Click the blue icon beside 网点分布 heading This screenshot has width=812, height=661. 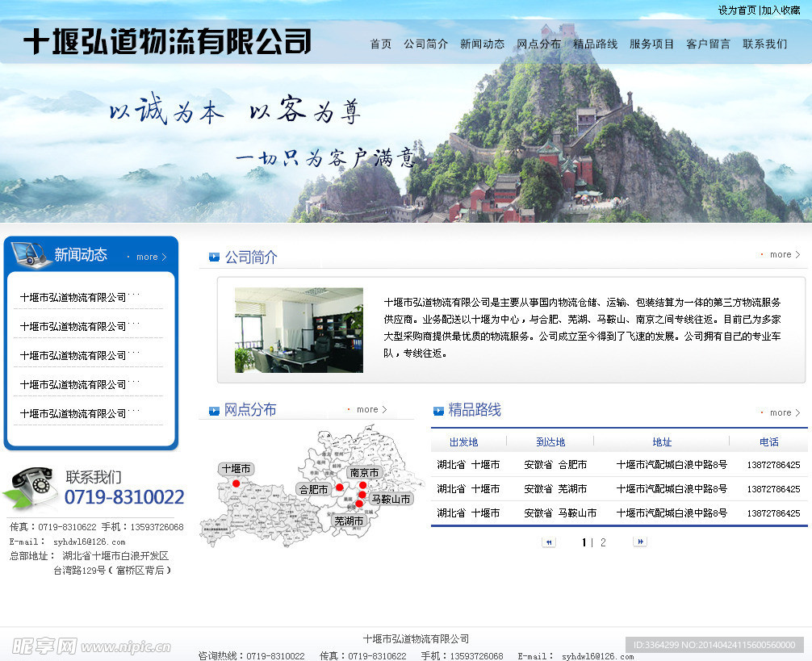pos(213,411)
